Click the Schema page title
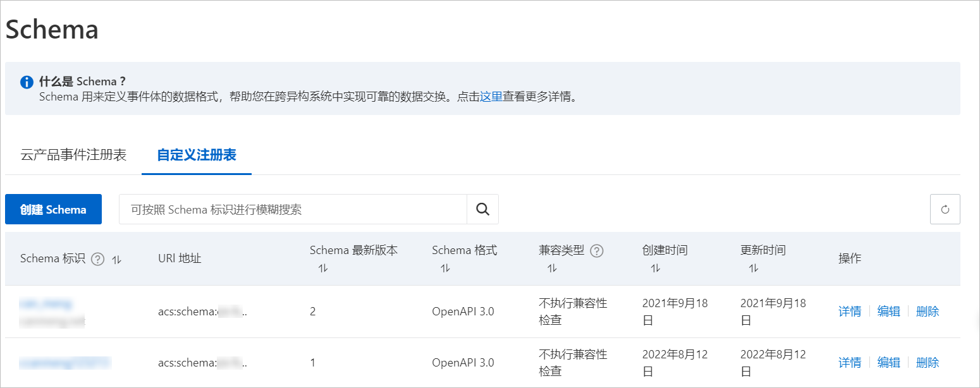 [52, 30]
